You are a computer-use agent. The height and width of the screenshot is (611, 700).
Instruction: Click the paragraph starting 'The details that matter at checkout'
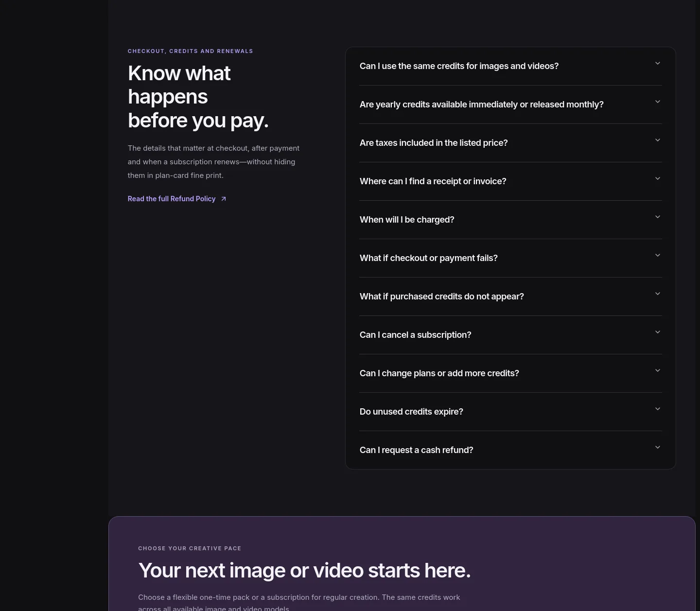(214, 162)
